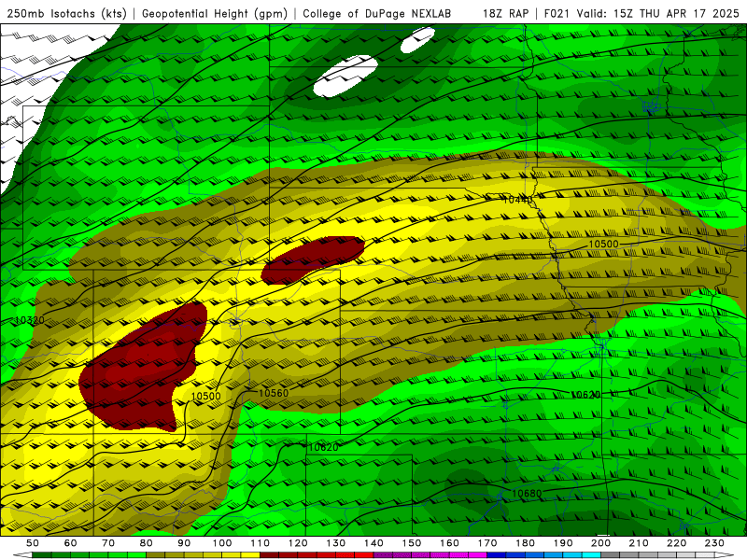Click the 'Geopotential Height (gpm)' header text
The height and width of the screenshot is (560, 747).
point(215,14)
